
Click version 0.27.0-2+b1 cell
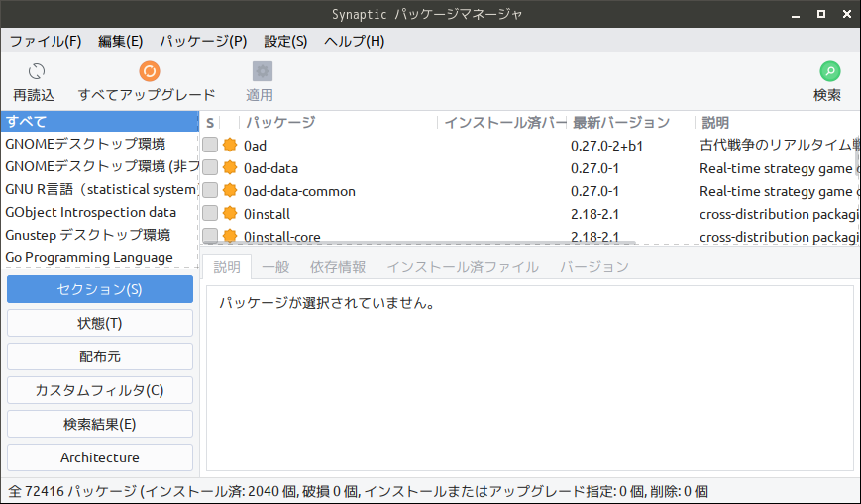point(606,146)
